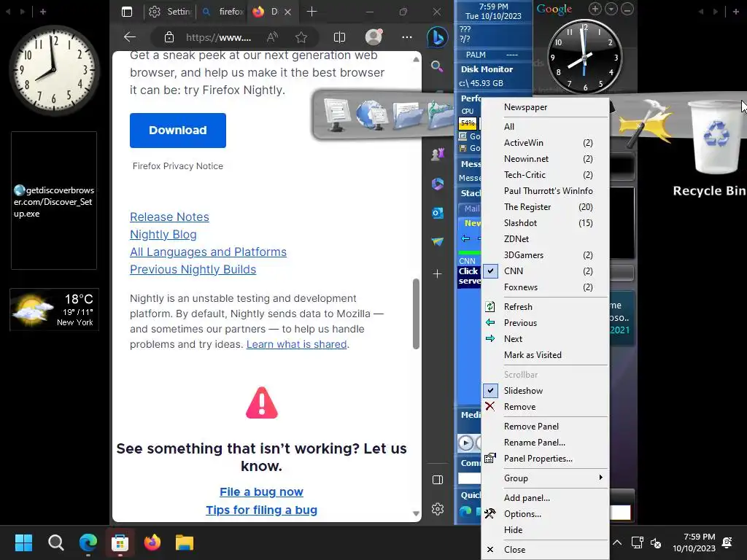Open the Nightly Blog link
Screen dimensions: 747x560
point(163,234)
